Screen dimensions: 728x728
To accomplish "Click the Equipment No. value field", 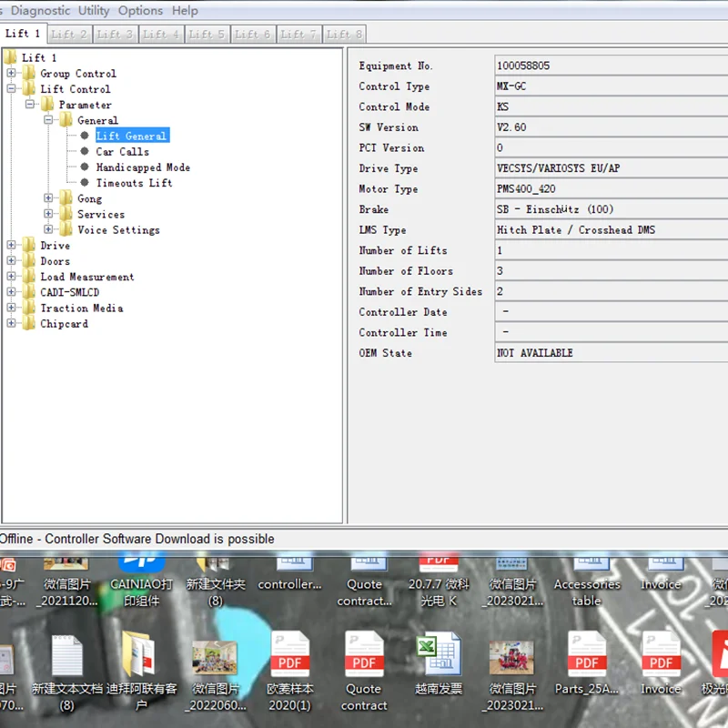I will click(x=610, y=66).
